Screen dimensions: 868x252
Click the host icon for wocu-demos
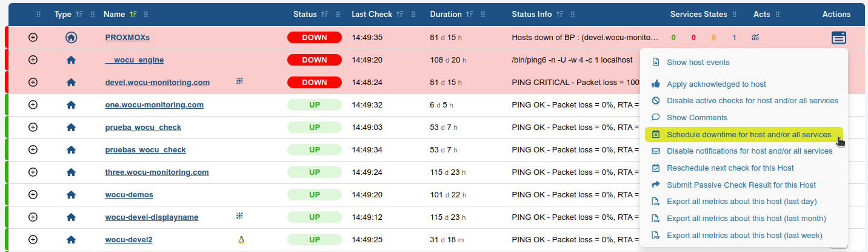click(71, 195)
